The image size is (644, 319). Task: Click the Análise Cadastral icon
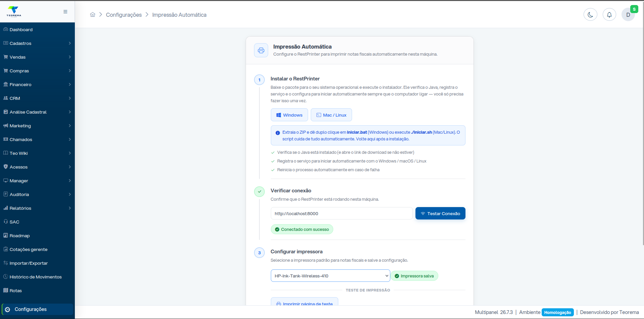pos(6,112)
